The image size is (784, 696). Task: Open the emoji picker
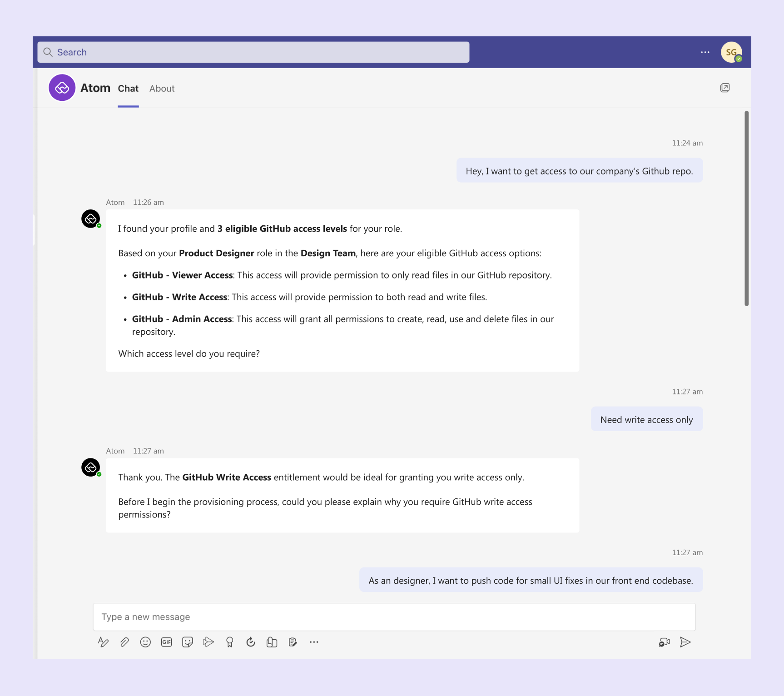(x=145, y=642)
